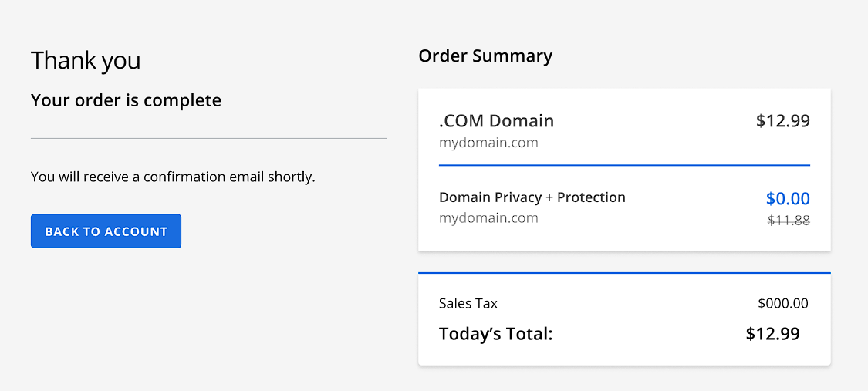Click the crossed-out $11.88 original price

[x=789, y=221]
